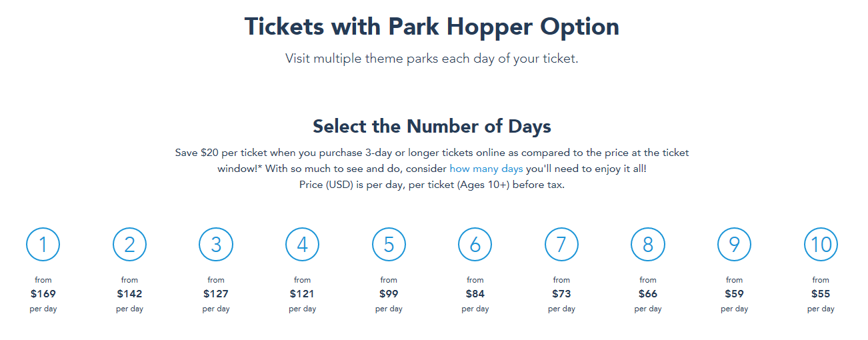Select the 10-day circle icon
This screenshot has width=868, height=340.
tap(821, 245)
